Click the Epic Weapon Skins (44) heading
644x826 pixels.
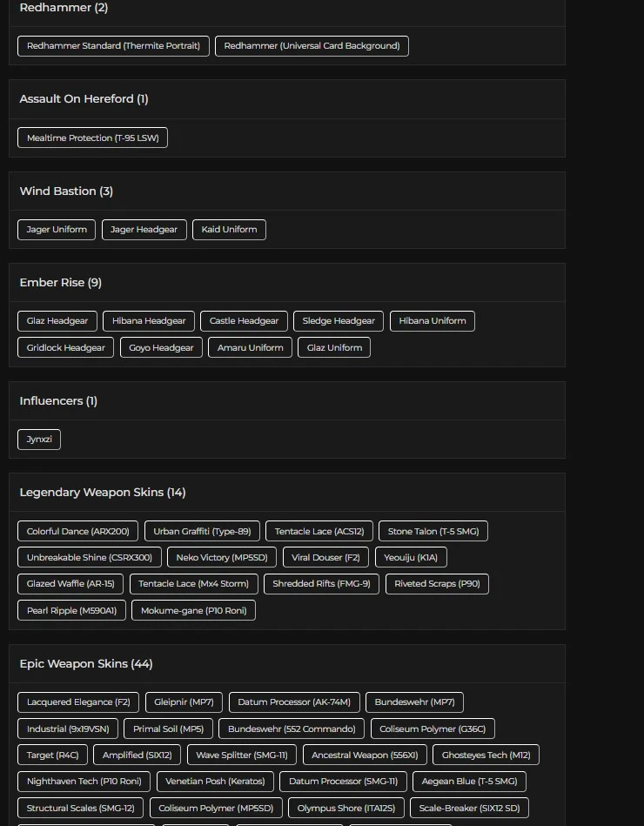tap(86, 664)
